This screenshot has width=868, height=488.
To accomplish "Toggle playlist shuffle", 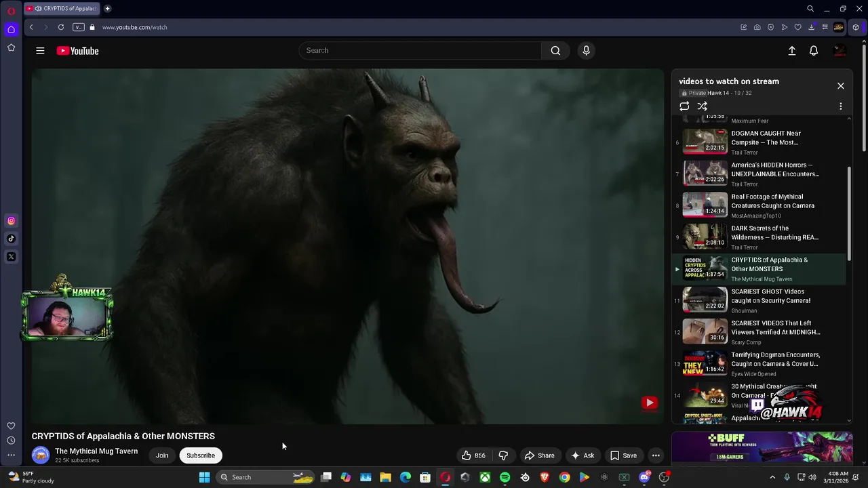I will [703, 106].
